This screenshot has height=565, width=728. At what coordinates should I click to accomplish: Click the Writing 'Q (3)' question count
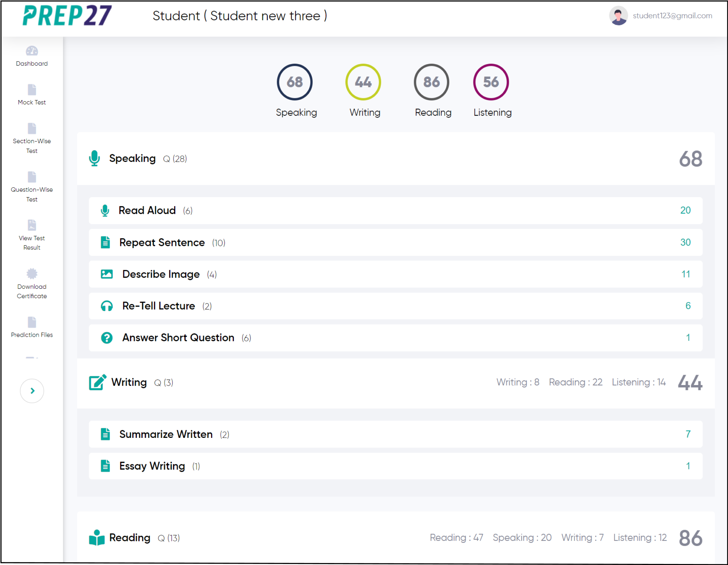point(164,383)
